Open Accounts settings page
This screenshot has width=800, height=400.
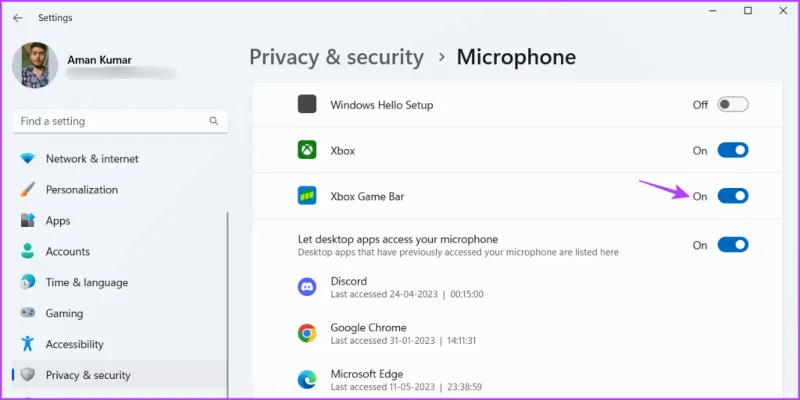120,252
